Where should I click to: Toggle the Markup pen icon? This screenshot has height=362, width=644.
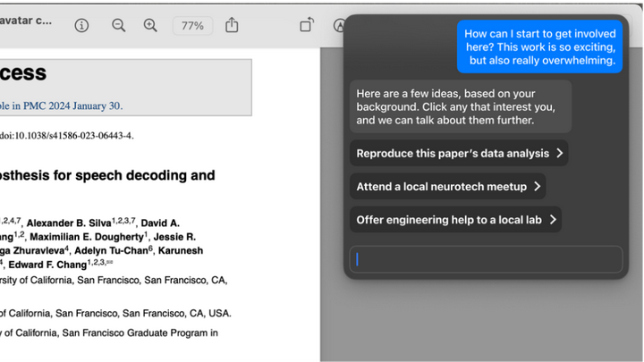point(339,26)
